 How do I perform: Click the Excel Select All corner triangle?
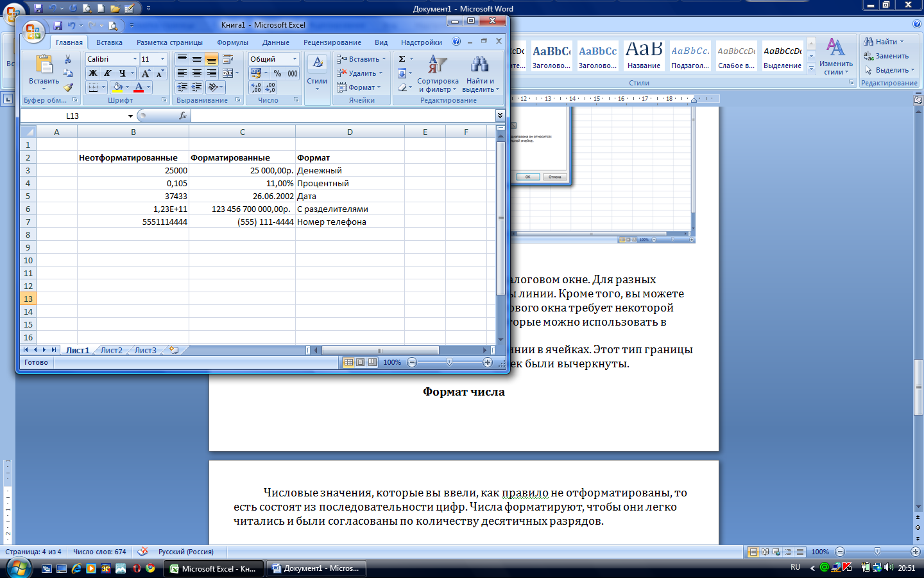coord(28,132)
